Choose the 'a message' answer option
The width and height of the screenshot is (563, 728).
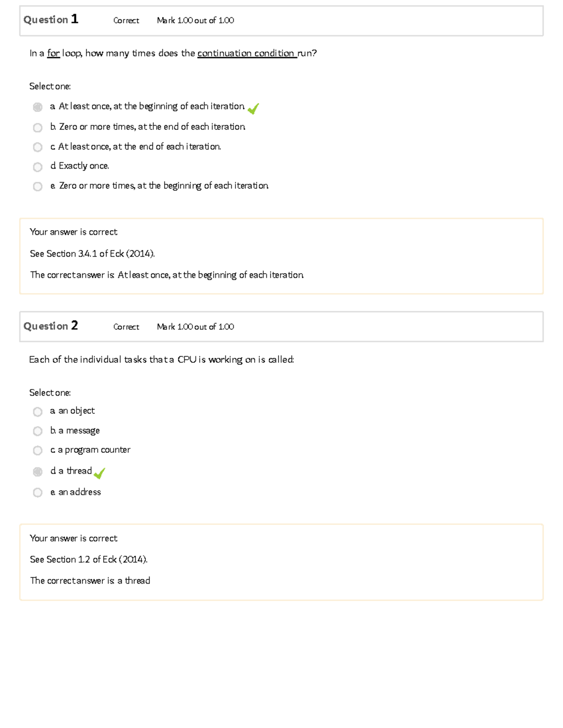38,431
